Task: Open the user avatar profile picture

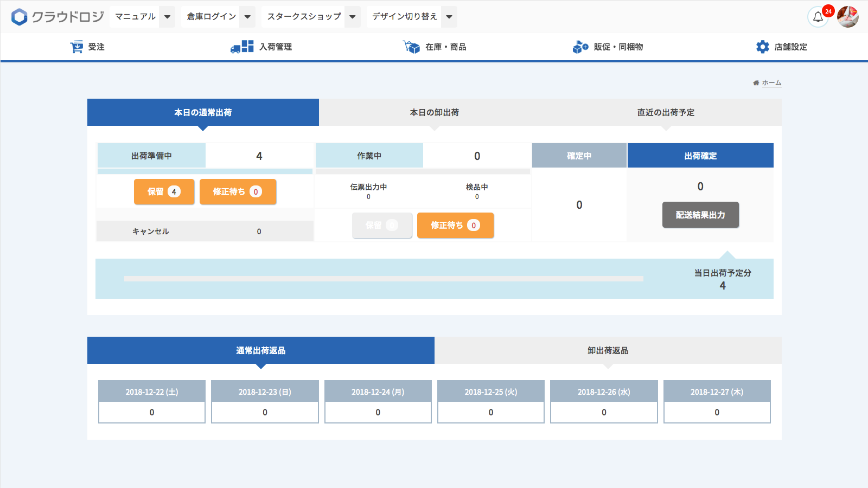Action: [848, 17]
